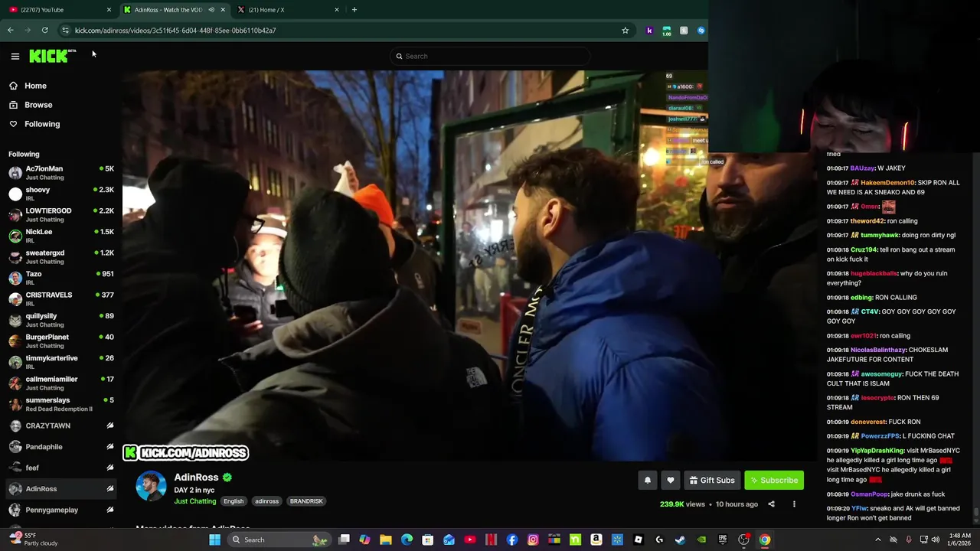Open the Windows Start menu
The width and height of the screenshot is (980, 551).
point(215,540)
